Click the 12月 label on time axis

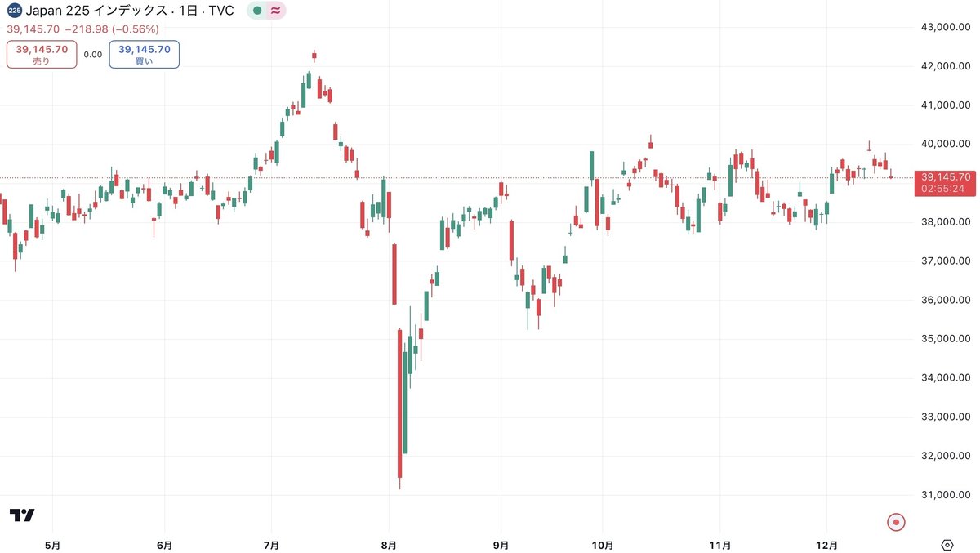click(827, 545)
